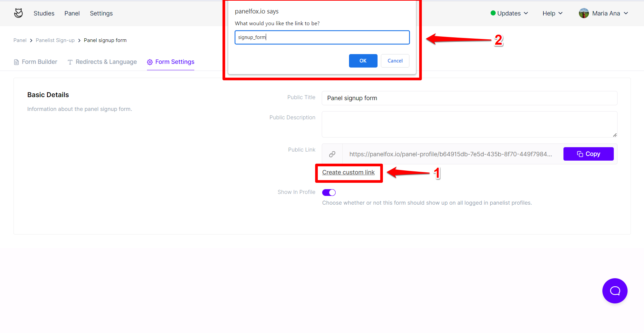
Task: Click the Basic Details heading
Action: pos(48,95)
